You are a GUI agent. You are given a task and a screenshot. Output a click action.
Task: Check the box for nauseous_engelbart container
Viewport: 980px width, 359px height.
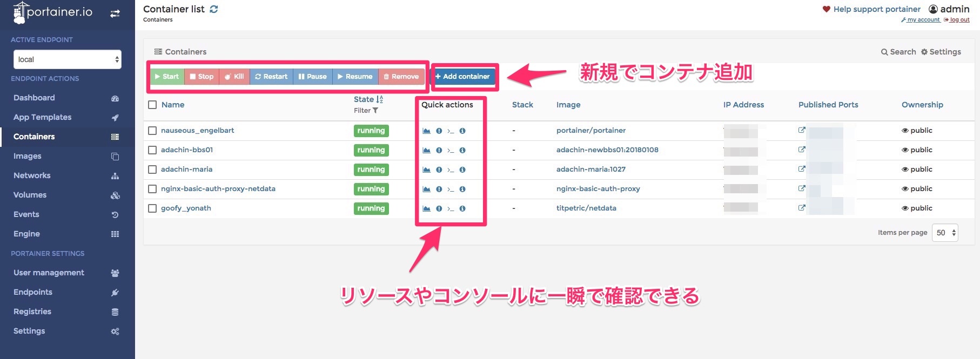[x=152, y=131]
